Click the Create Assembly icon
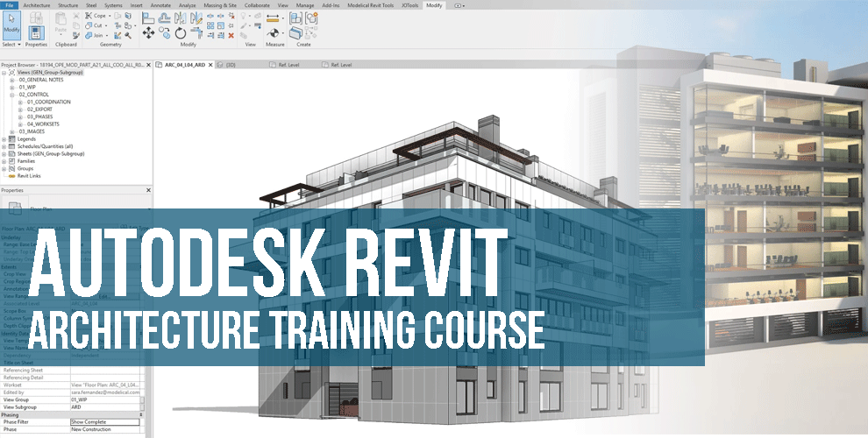Screen dimensions: 868x438 pos(295,18)
